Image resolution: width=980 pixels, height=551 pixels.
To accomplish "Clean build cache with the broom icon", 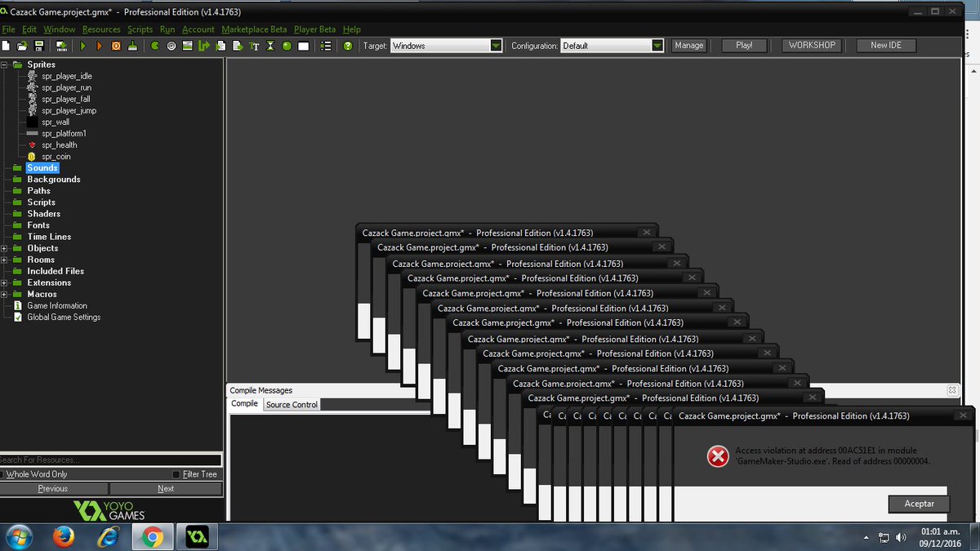I will point(131,46).
